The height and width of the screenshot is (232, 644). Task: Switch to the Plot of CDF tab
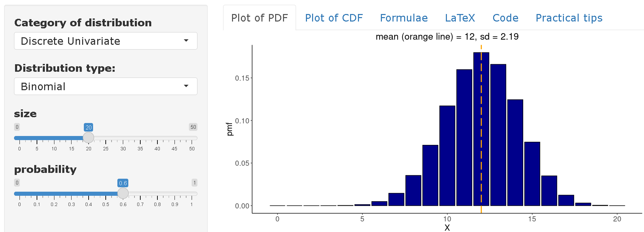334,18
